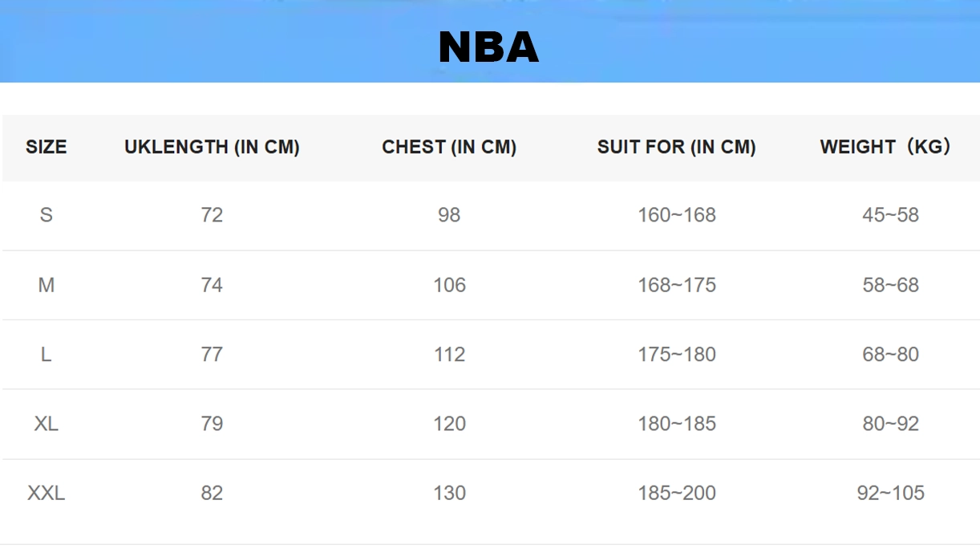Click the SIZE column header
This screenshot has height=553, width=980.
click(47, 147)
